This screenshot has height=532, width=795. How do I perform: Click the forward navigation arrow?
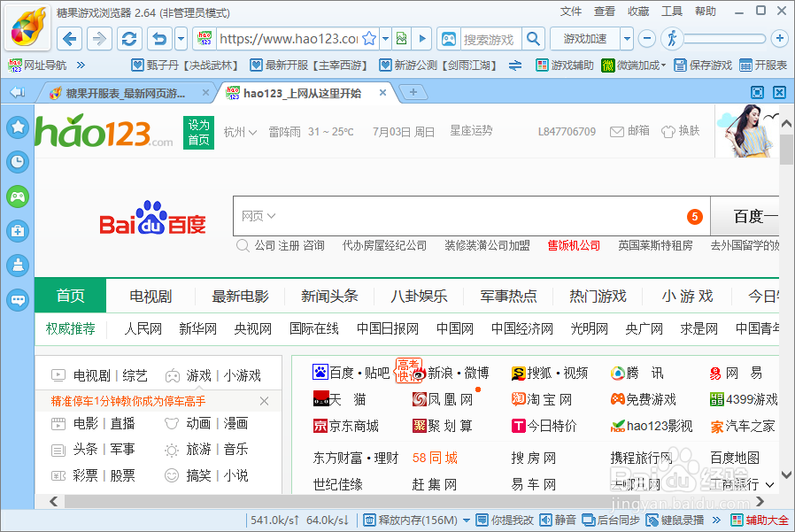99,39
